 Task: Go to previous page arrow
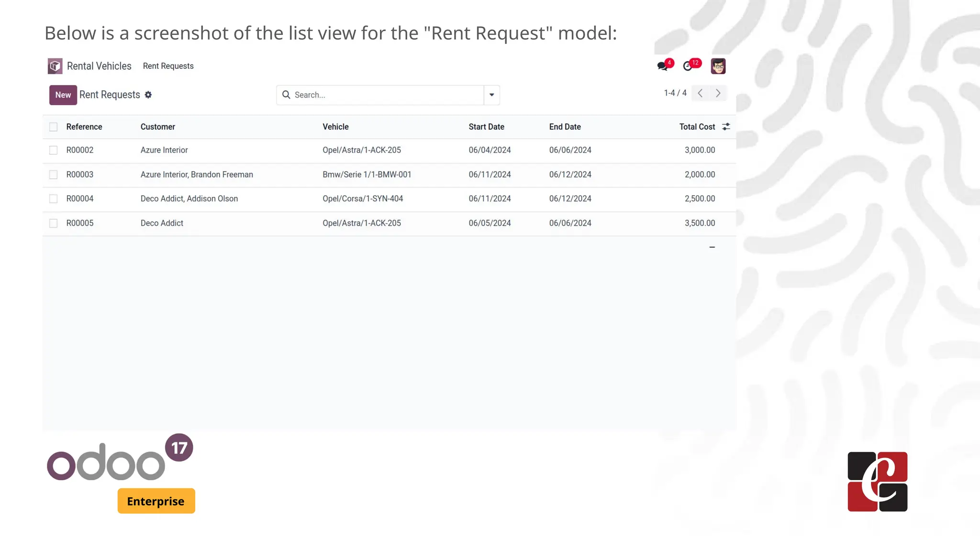click(700, 93)
